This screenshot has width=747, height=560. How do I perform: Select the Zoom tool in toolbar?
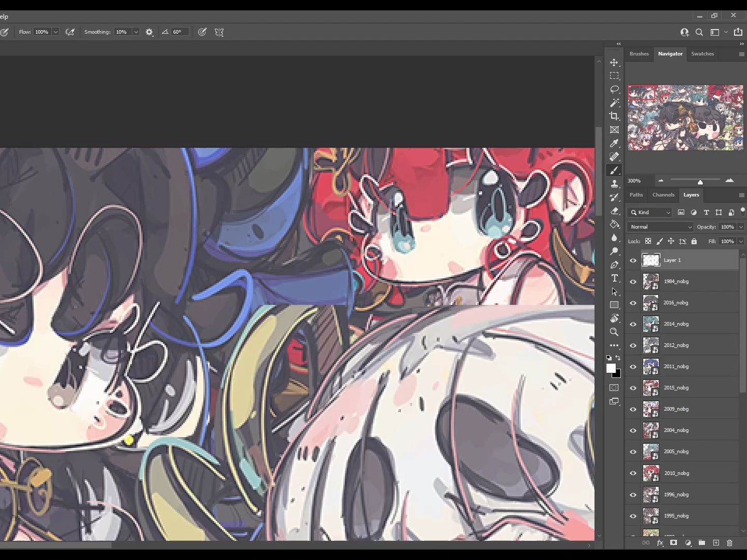coord(614,332)
